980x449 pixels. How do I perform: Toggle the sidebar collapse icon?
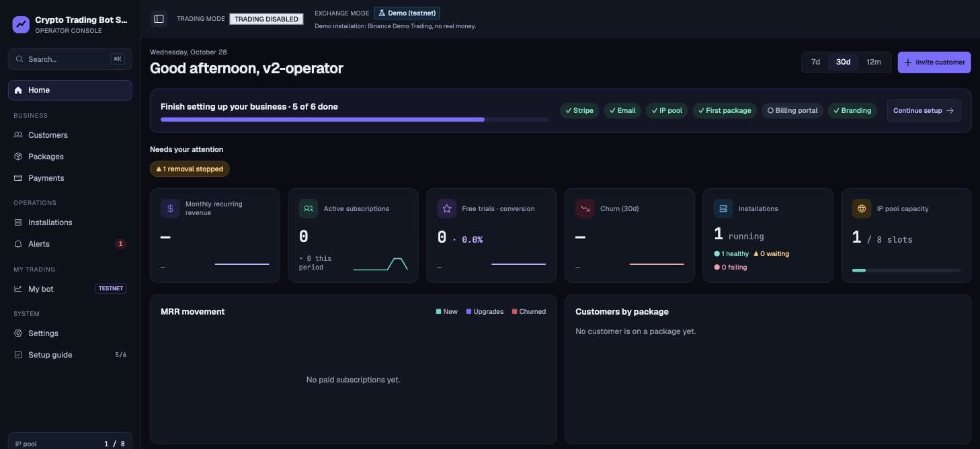pos(159,19)
